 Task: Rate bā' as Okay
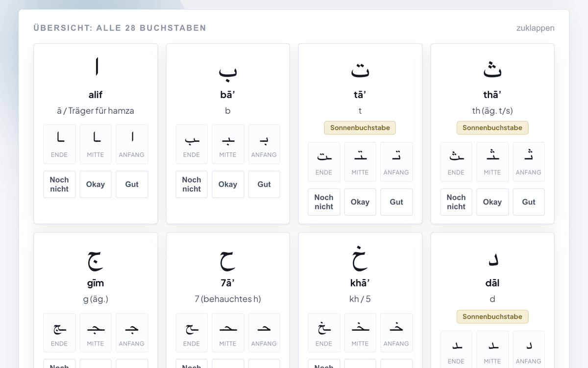pos(228,184)
